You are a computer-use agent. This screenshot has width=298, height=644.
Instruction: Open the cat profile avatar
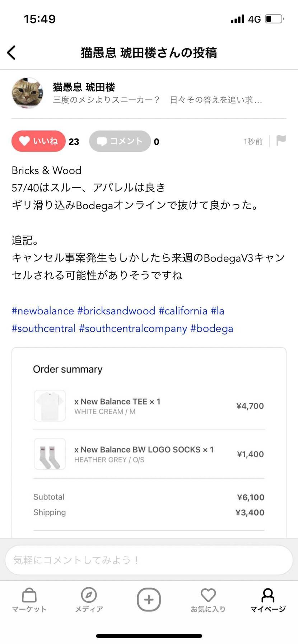[x=27, y=93]
